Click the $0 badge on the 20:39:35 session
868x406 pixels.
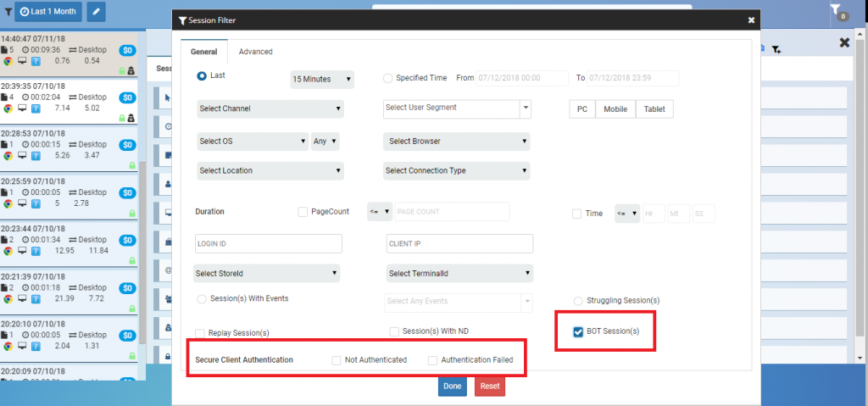coord(128,97)
